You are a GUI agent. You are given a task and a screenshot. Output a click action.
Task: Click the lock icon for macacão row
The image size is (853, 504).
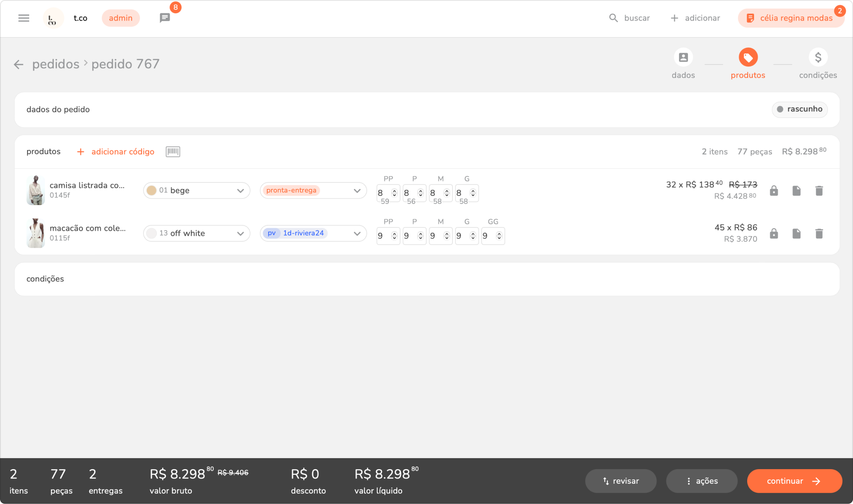point(774,234)
